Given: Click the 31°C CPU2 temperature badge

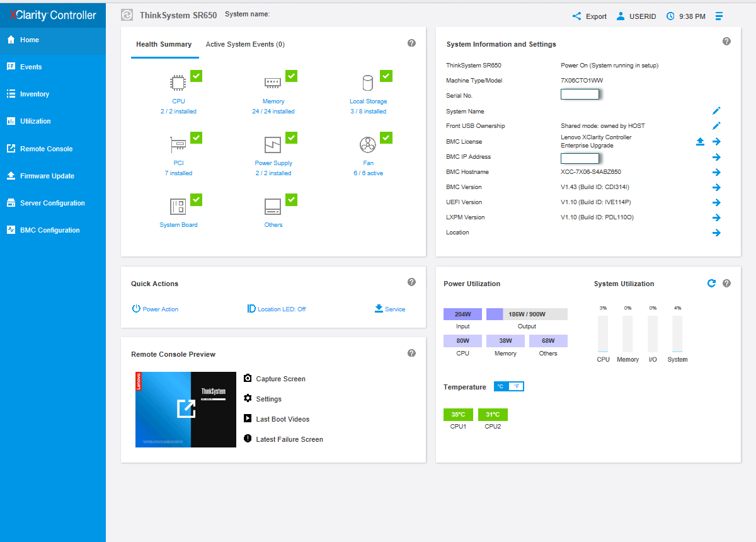Looking at the screenshot, I should tap(493, 415).
